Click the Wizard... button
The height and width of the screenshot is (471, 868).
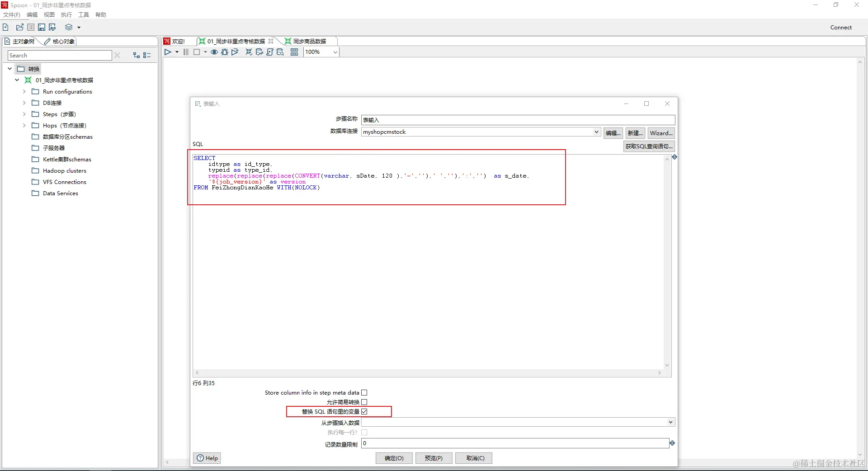(661, 133)
